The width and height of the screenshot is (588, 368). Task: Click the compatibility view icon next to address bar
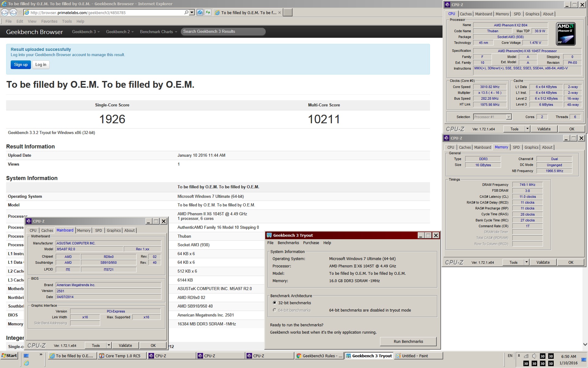coord(200,12)
